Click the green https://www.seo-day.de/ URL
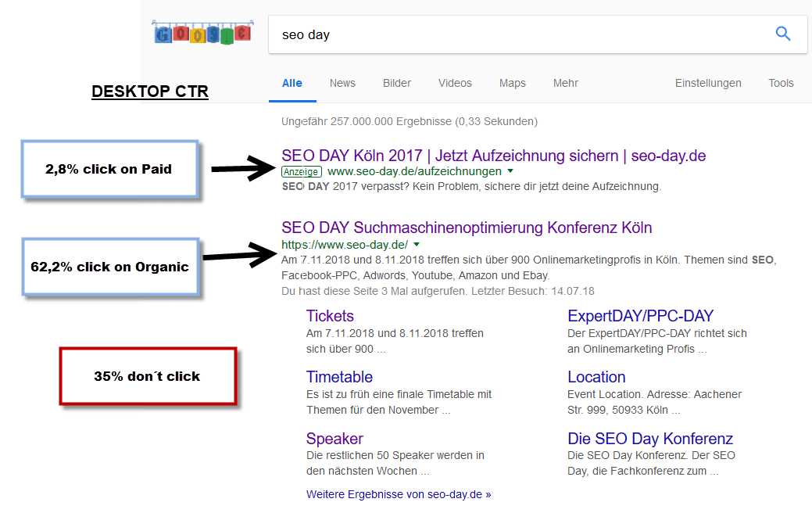Viewport: 812px width, 513px height. click(x=345, y=245)
